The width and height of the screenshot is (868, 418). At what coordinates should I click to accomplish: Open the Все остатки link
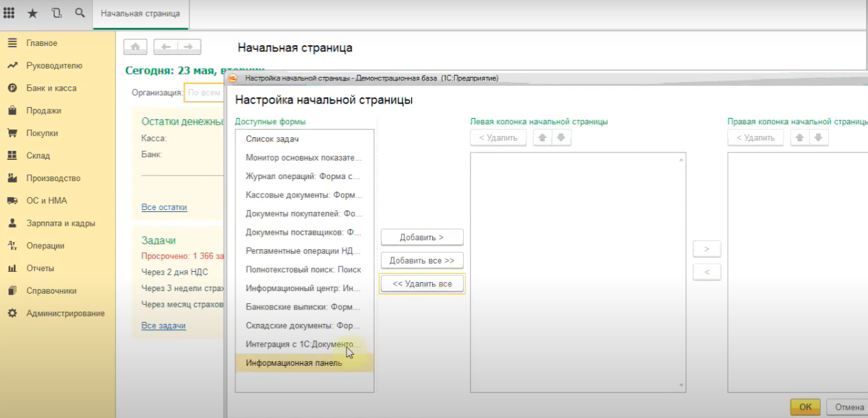pos(164,207)
